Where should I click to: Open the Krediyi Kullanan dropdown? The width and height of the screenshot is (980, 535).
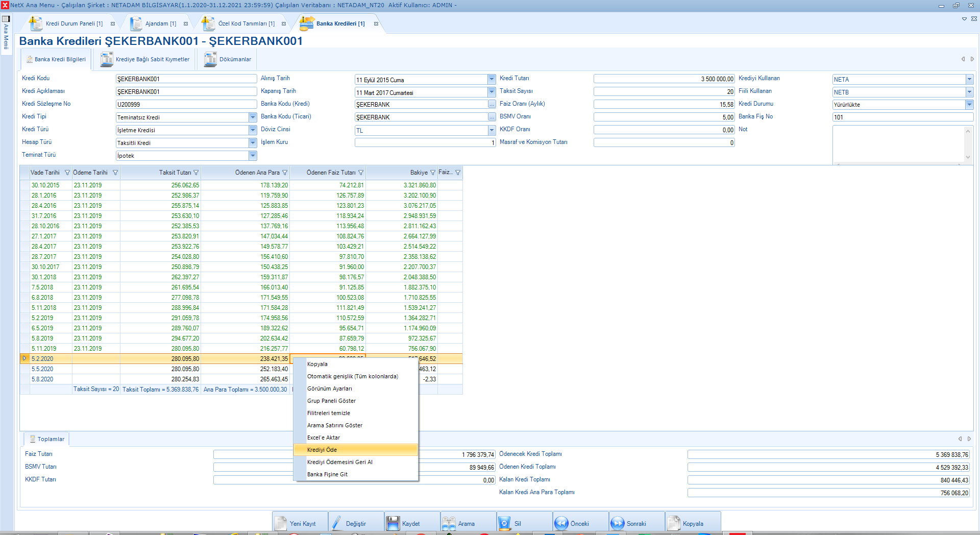click(x=969, y=79)
